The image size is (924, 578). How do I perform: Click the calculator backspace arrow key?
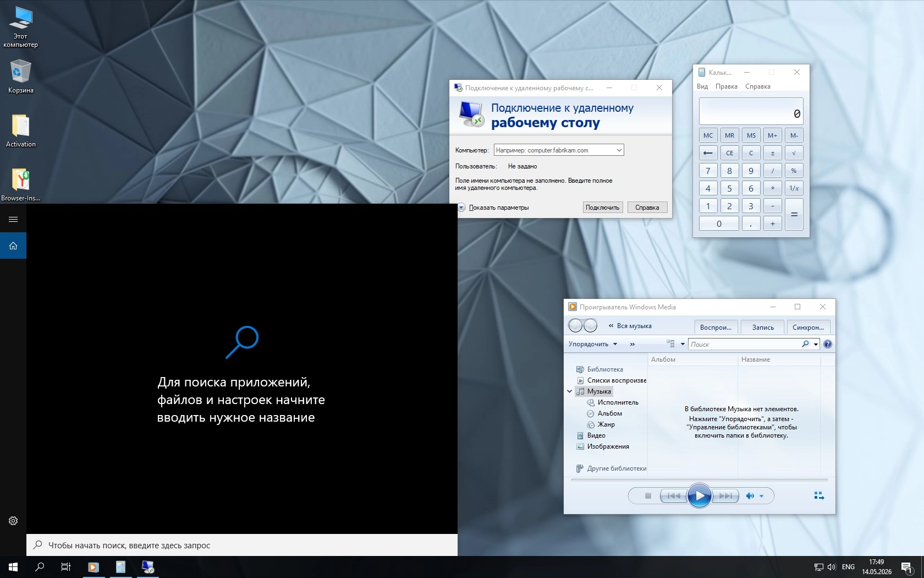708,153
